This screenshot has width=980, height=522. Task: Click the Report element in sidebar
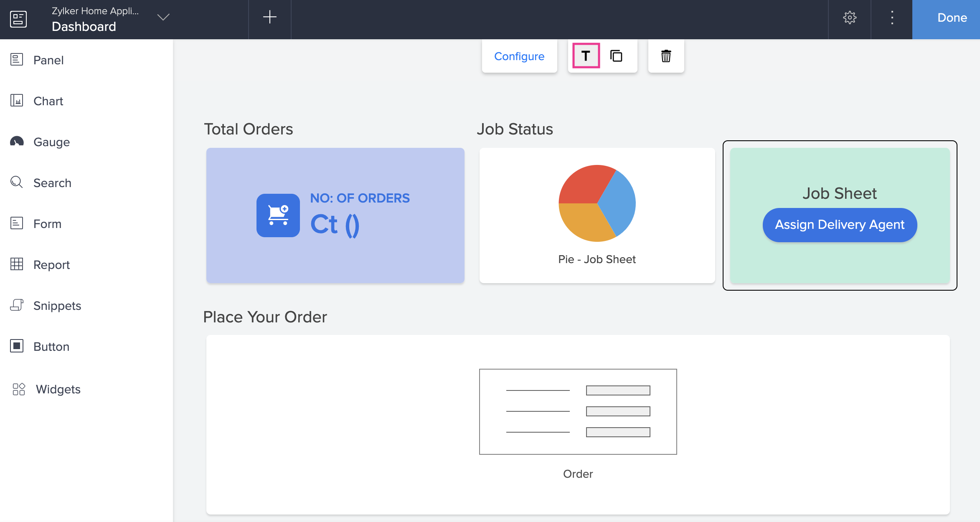(x=51, y=265)
